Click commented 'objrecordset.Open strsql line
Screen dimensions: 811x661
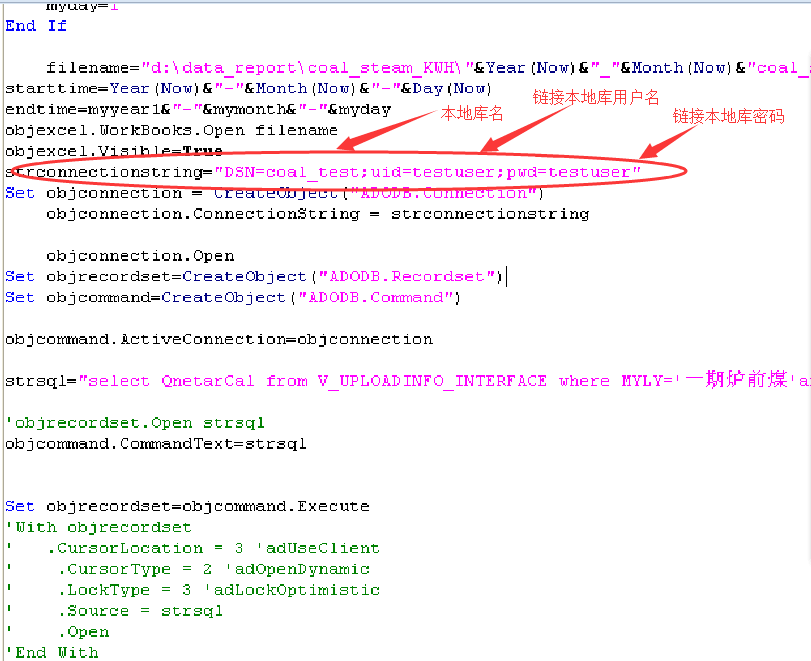click(135, 423)
